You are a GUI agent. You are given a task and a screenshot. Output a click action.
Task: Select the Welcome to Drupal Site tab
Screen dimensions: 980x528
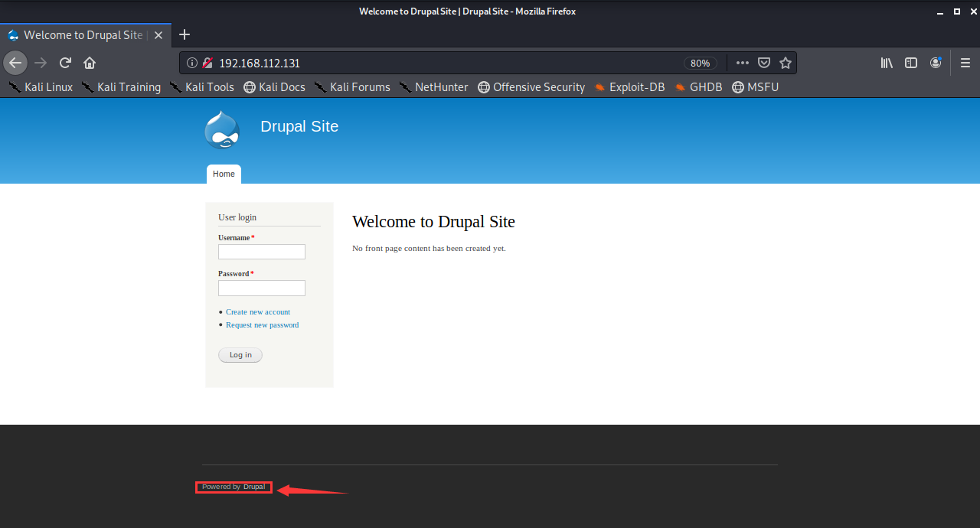85,34
